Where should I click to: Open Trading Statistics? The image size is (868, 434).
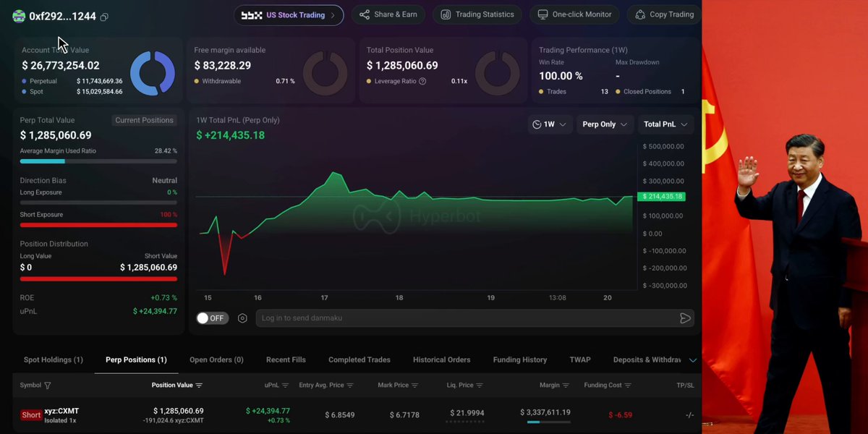pyautogui.click(x=477, y=14)
